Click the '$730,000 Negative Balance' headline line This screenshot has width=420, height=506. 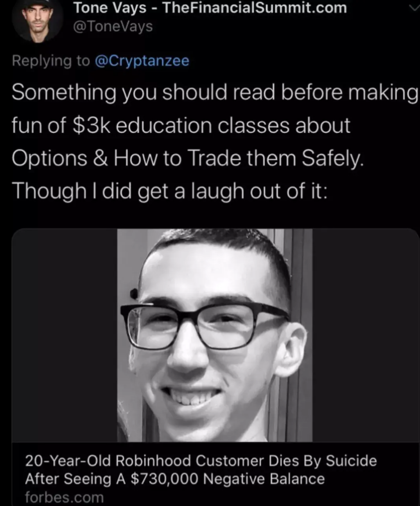coord(175,479)
